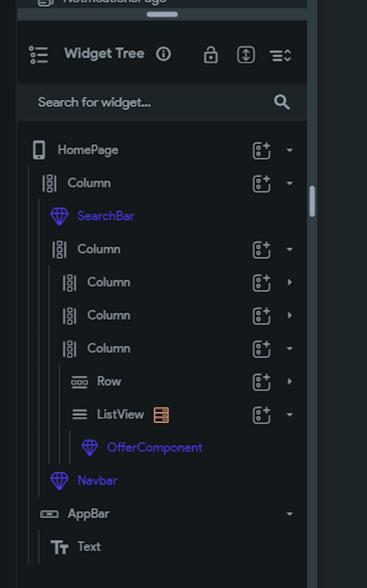Click the expand/collapse all tree icon
Image resolution: width=367 pixels, height=588 pixels.
point(280,56)
